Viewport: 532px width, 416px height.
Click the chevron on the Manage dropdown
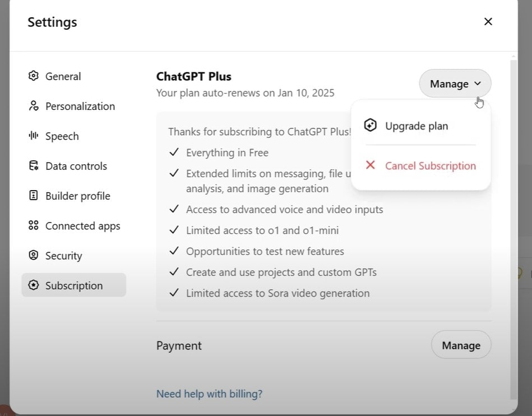[478, 84]
